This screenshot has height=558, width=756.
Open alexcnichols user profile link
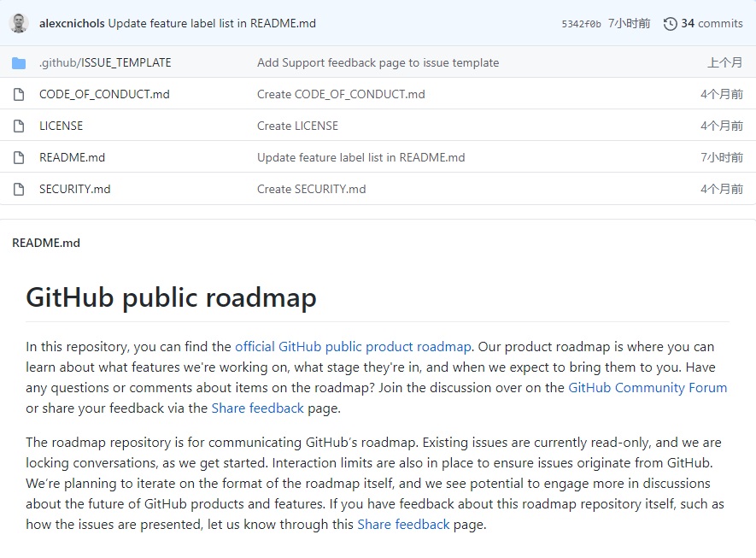pos(72,23)
